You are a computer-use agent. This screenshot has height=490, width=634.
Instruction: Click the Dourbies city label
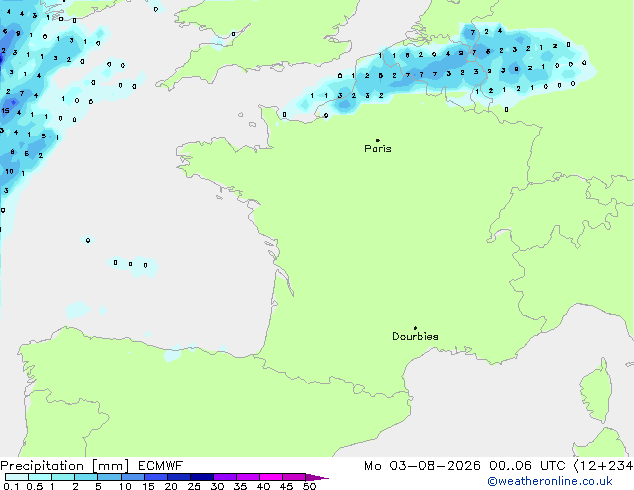pyautogui.click(x=415, y=336)
